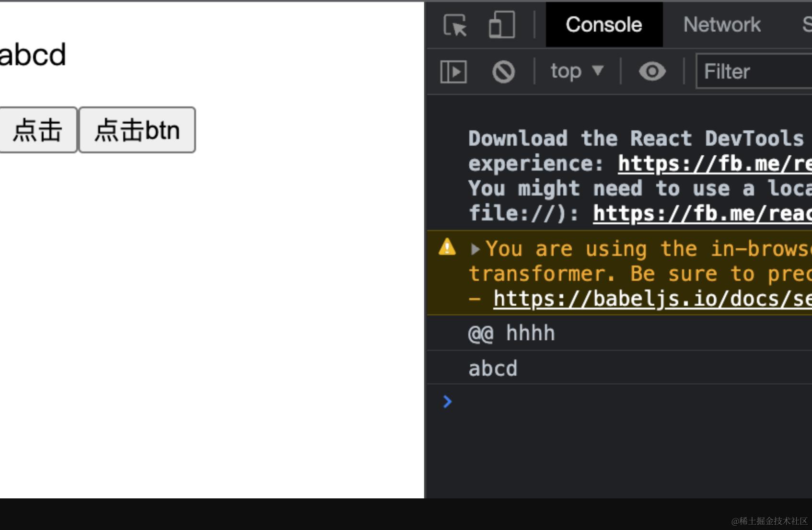812x530 pixels.
Task: Click the 点击 button
Action: [x=38, y=130]
